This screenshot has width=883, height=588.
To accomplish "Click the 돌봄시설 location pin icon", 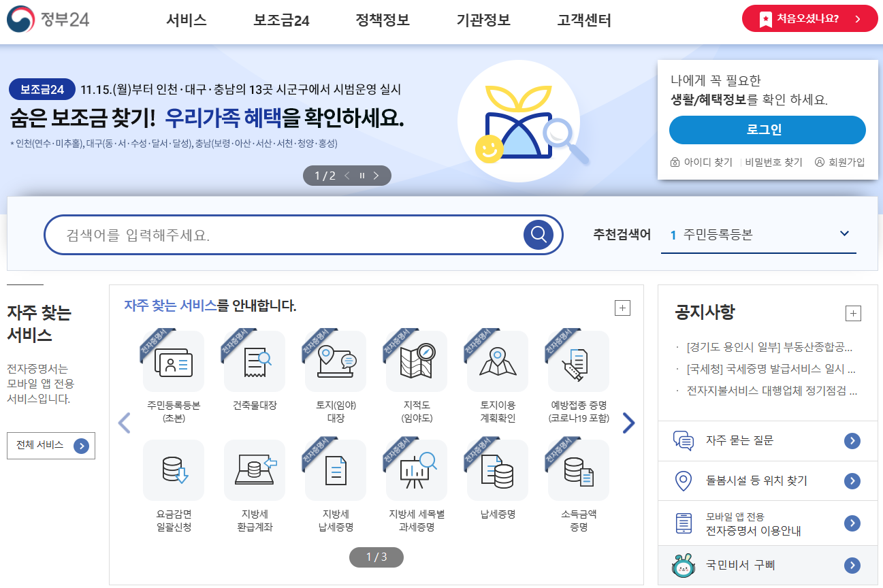I will coord(683,481).
